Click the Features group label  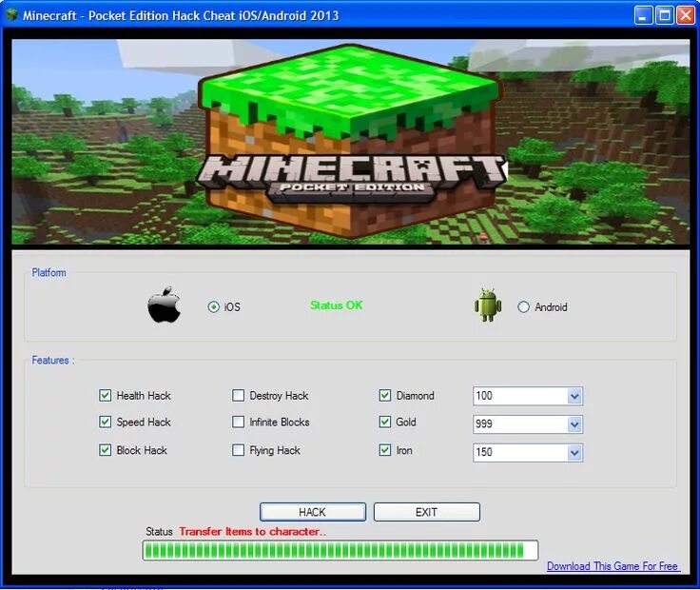point(53,360)
